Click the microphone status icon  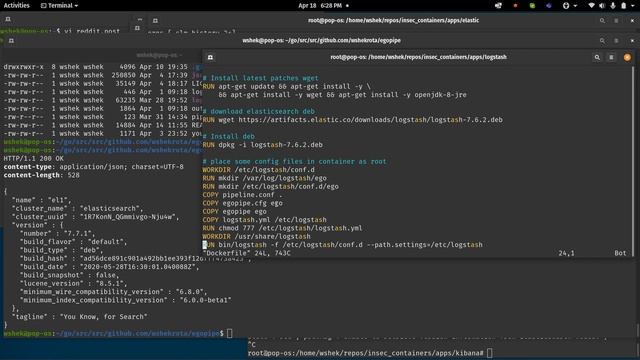[613, 6]
